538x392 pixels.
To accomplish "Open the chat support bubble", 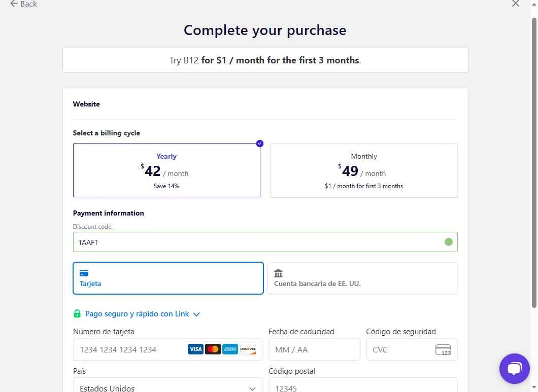I will pos(514,369).
